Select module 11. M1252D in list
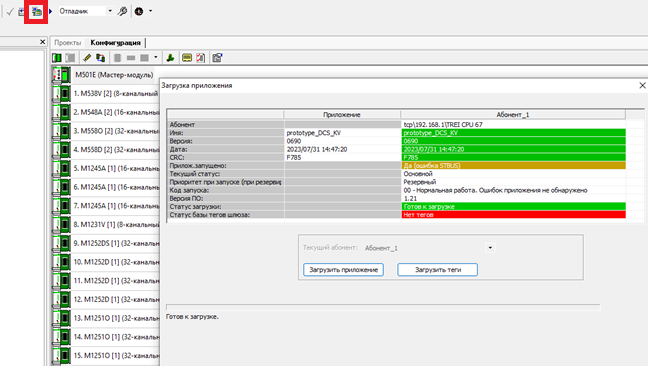Viewport: 648px width, 366px height. coord(117,280)
